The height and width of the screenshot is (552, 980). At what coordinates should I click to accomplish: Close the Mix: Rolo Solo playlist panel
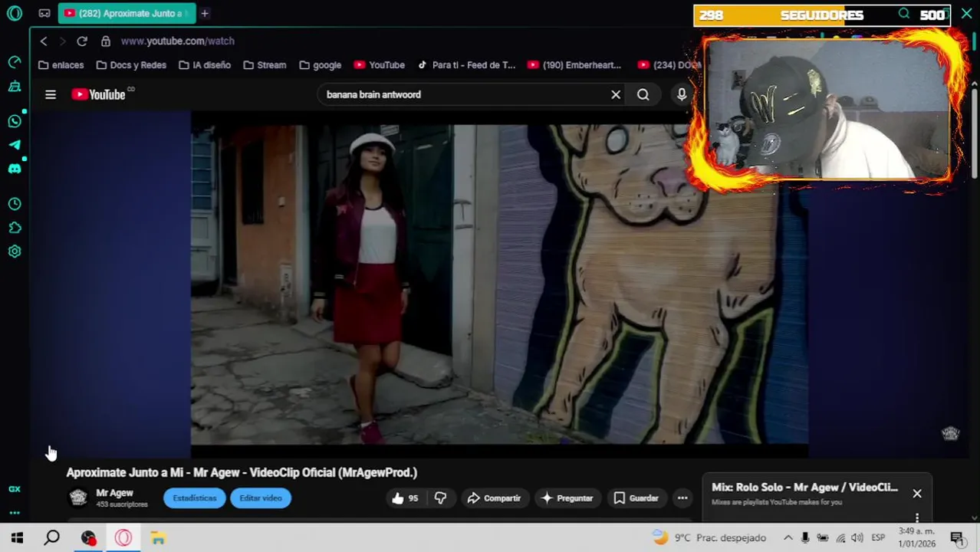917,494
